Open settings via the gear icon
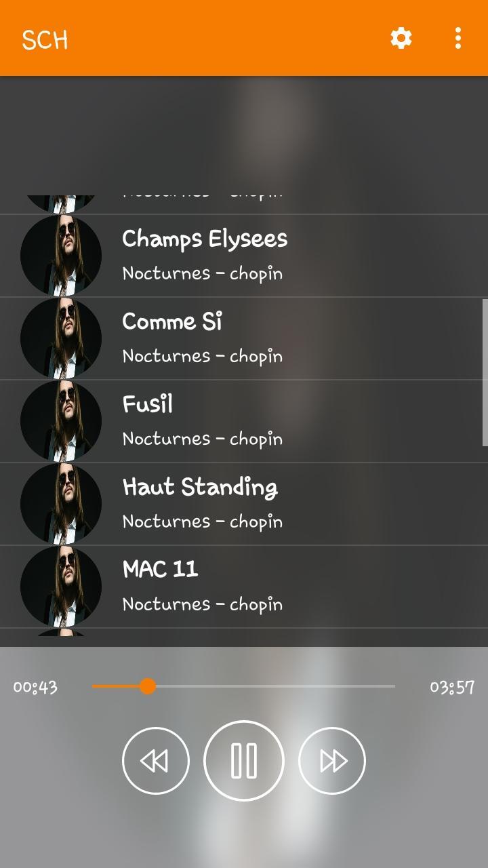The width and height of the screenshot is (488, 868). [401, 38]
